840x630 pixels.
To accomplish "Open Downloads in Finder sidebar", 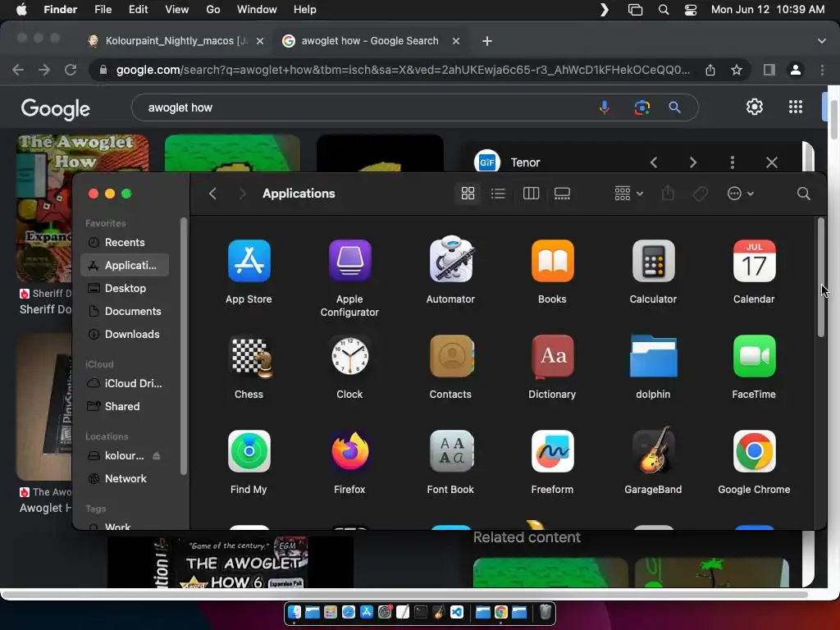I will (125, 335).
